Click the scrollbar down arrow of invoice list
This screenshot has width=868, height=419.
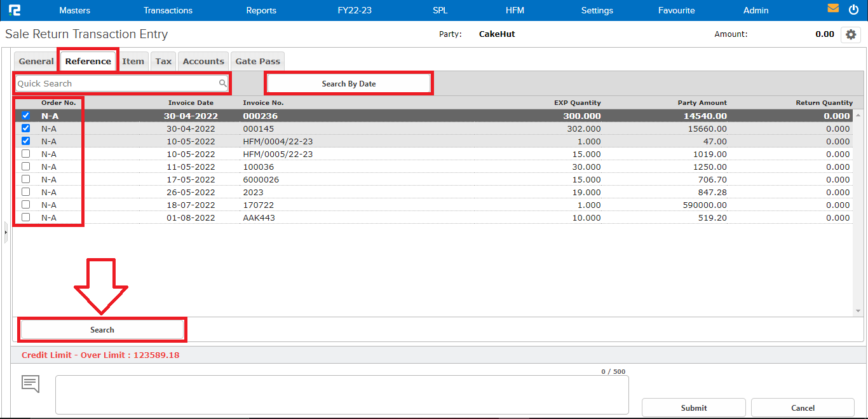tap(858, 311)
